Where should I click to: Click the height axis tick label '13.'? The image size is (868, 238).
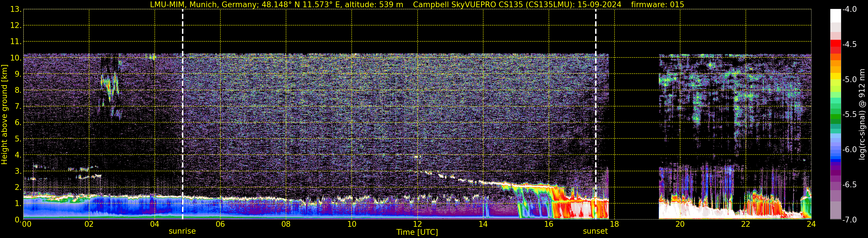pyautogui.click(x=16, y=10)
